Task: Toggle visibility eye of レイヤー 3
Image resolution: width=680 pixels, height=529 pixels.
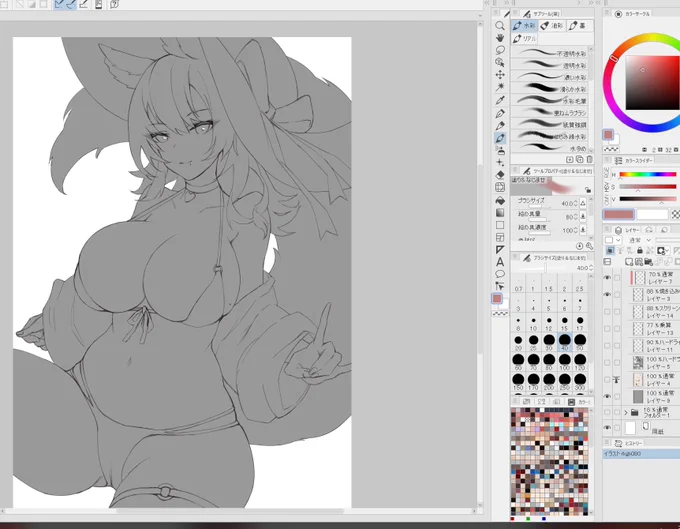Action: point(607,294)
